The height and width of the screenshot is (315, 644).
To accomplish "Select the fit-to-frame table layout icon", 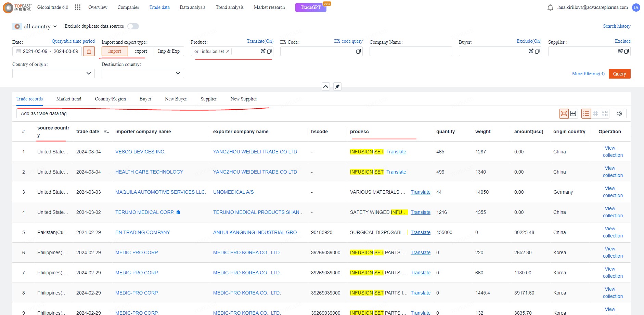I will click(x=564, y=113).
